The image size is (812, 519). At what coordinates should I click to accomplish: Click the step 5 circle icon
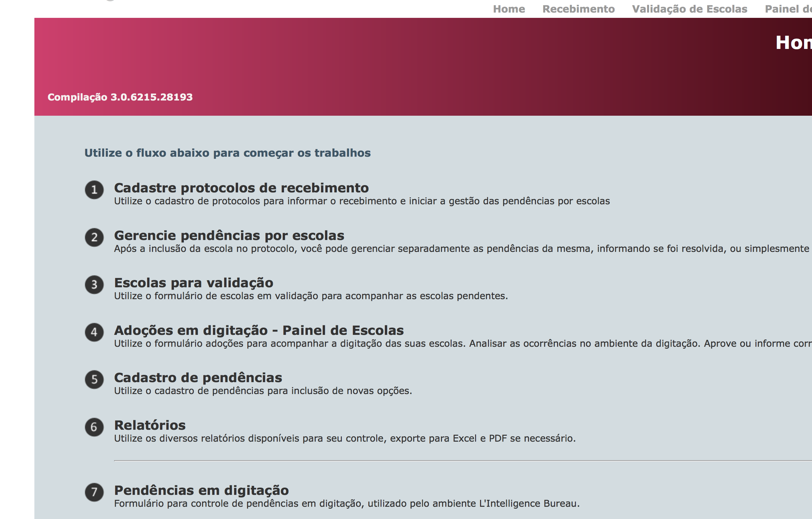coord(94,379)
